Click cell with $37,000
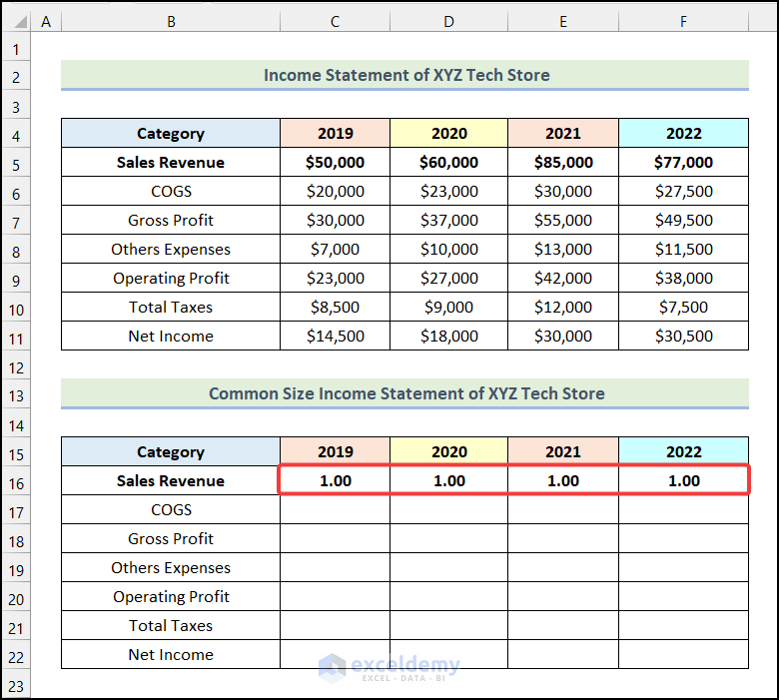The width and height of the screenshot is (779, 700). tap(449, 220)
